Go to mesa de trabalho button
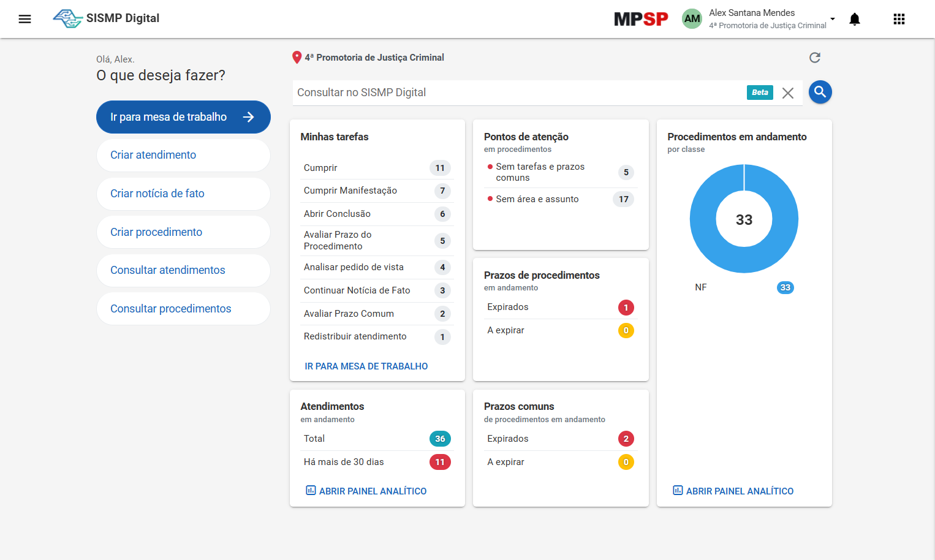Screen dimensions: 935x560 click(x=183, y=117)
